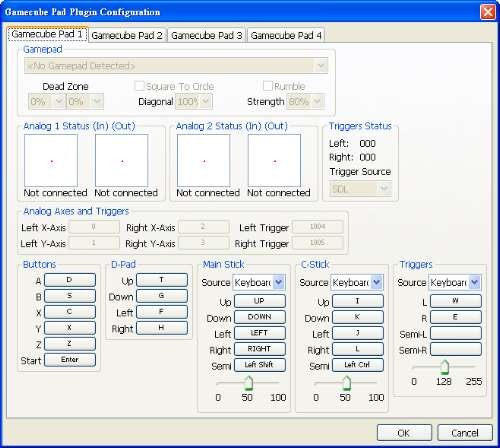Click the X button mapping C
This screenshot has width=500, height=448.
coord(70,312)
